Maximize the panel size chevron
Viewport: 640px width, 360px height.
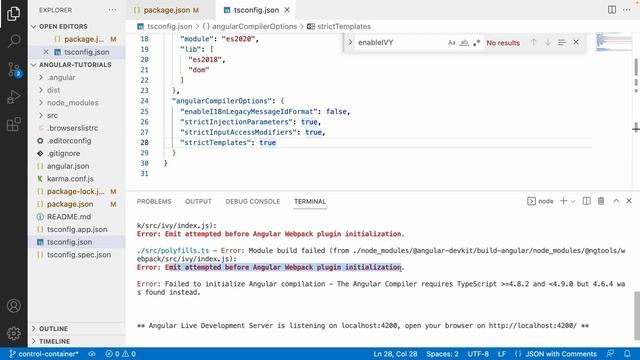click(616, 201)
